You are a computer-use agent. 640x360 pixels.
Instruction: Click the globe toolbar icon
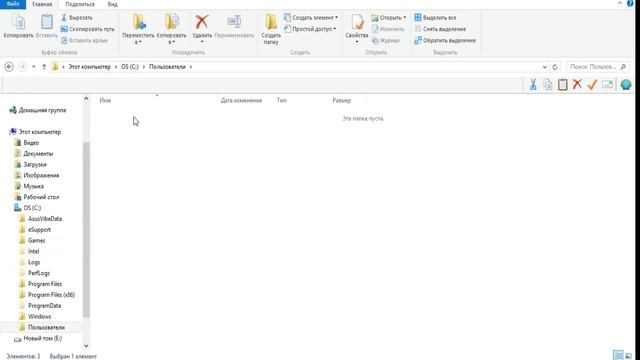point(626,84)
